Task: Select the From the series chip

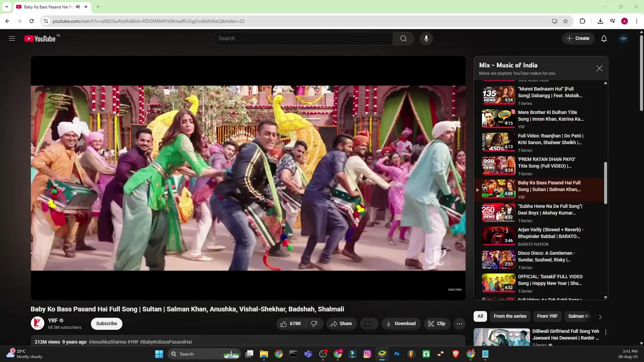Action: pyautogui.click(x=510, y=316)
